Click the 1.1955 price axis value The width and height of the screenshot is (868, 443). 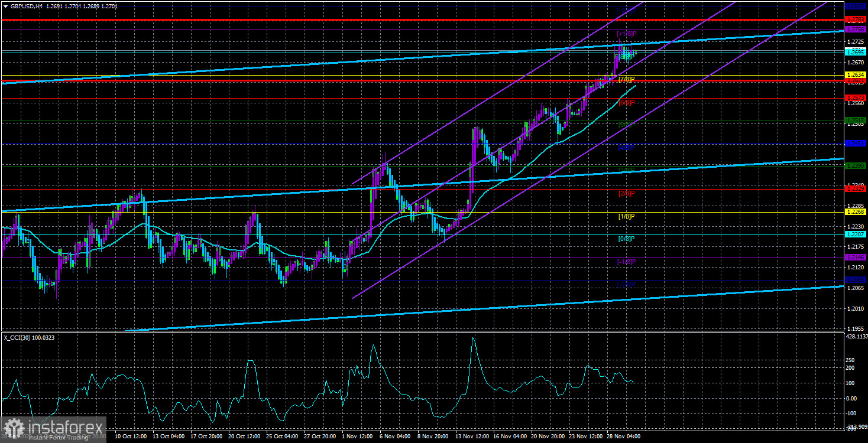[x=855, y=329]
